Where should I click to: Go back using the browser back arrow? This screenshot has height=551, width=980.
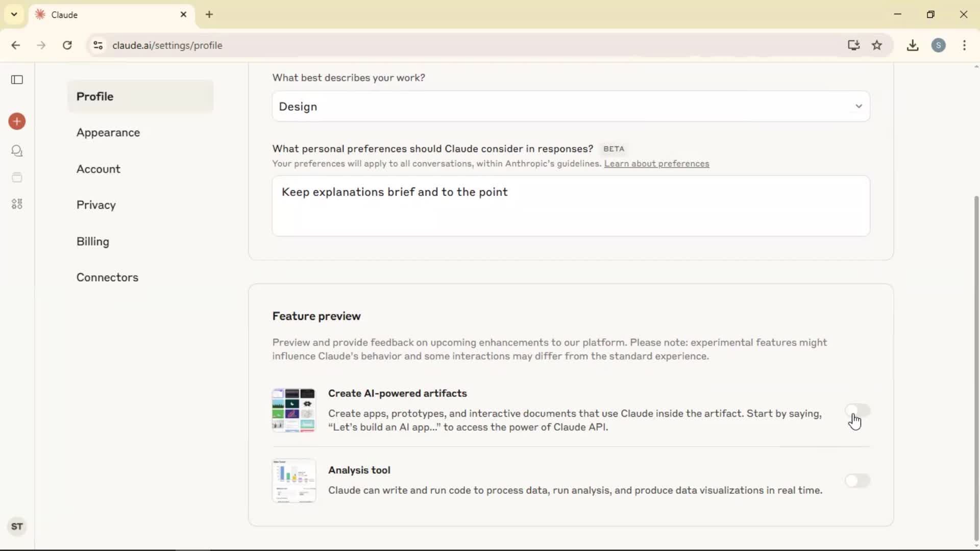(16, 45)
